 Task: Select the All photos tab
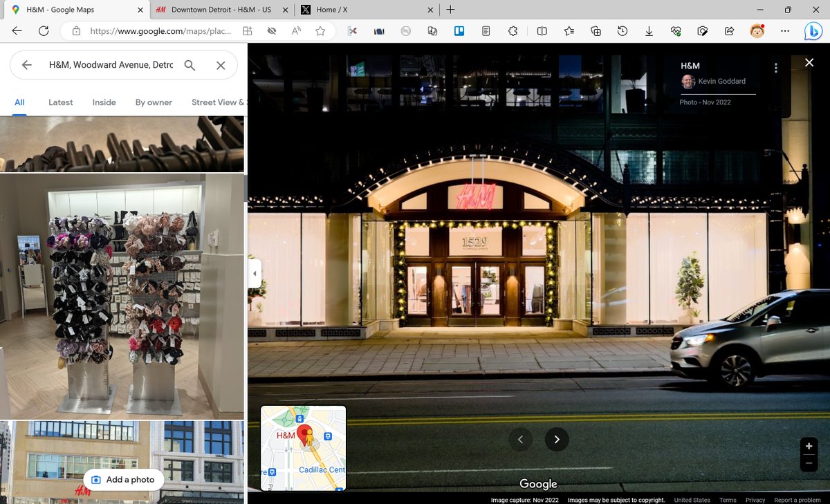[19, 102]
